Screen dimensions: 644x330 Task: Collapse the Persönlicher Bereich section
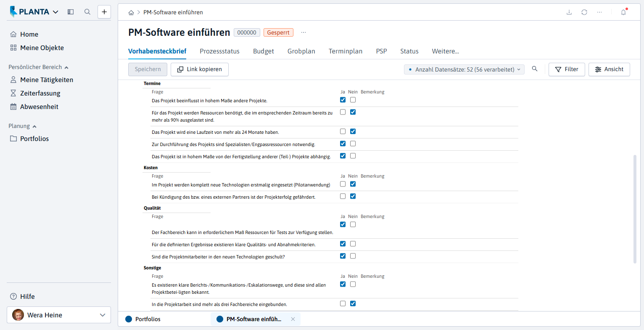(66, 67)
